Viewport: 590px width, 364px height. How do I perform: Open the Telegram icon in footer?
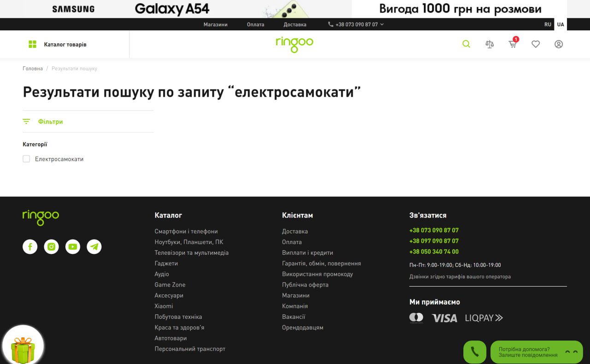(94, 247)
